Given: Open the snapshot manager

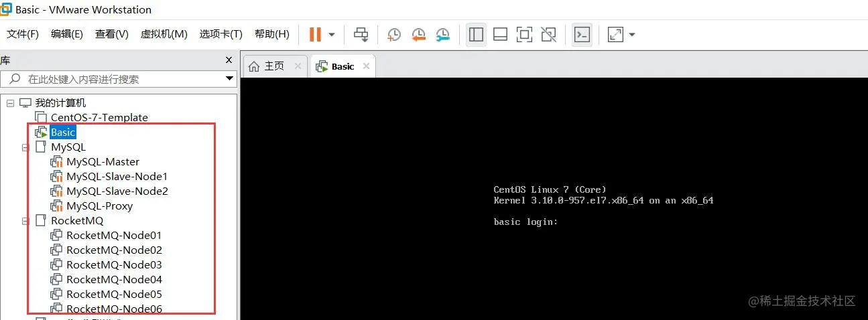Looking at the screenshot, I should pos(443,34).
